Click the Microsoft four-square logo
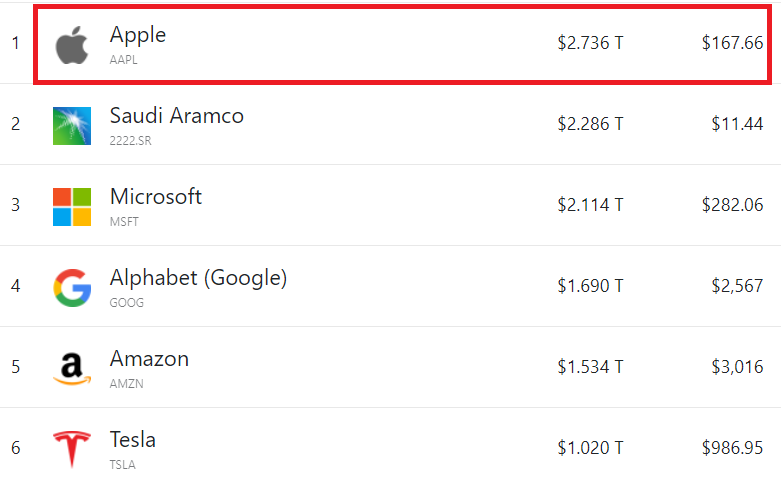The height and width of the screenshot is (486, 781). 72,206
